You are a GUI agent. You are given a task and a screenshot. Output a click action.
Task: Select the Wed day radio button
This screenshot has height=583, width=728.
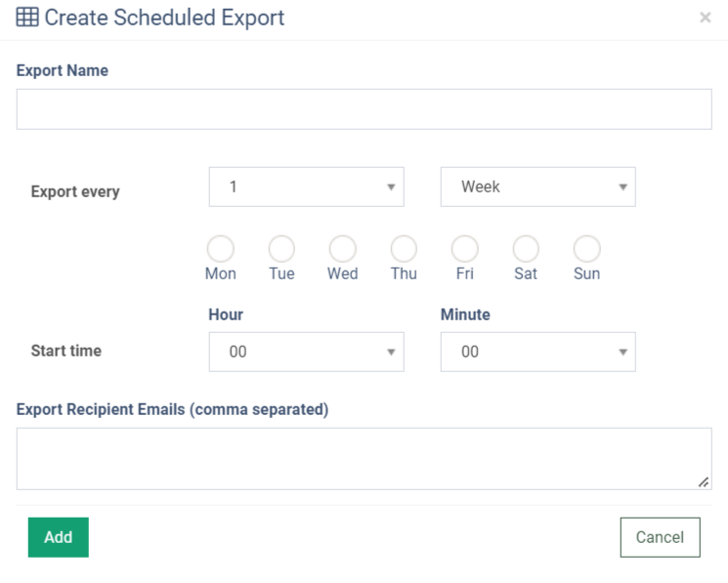tap(342, 248)
